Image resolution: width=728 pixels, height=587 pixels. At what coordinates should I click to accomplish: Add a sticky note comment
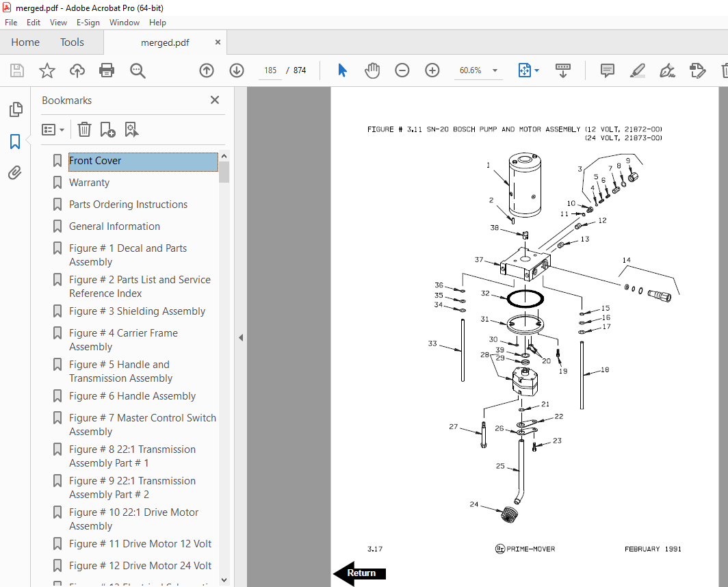[608, 70]
